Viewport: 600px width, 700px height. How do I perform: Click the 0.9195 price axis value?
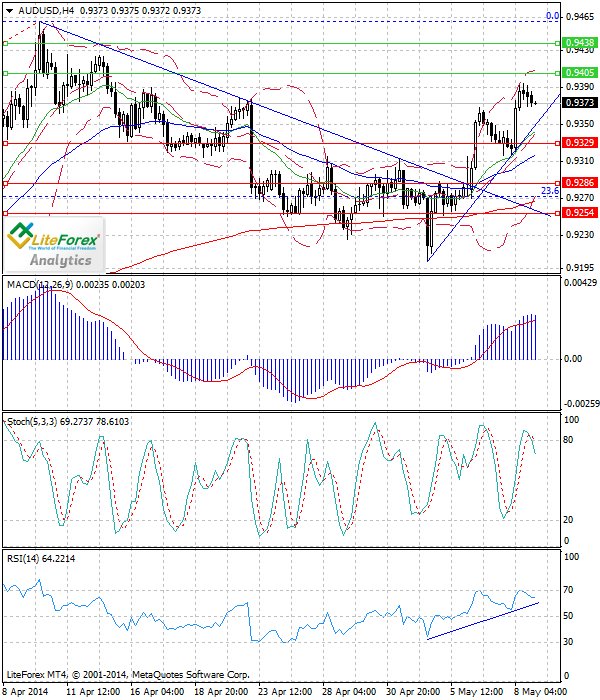coord(580,268)
